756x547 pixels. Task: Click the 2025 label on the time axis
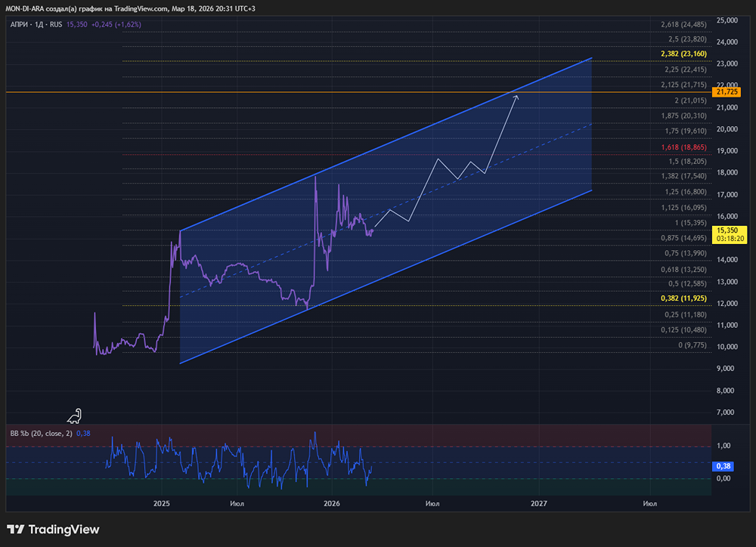(162, 504)
